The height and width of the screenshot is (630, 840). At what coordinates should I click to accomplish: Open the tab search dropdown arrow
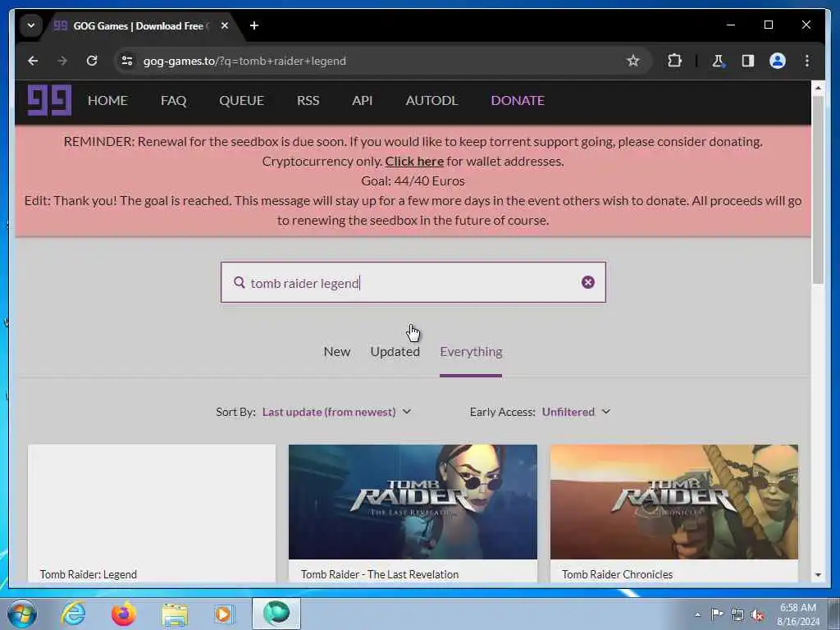pos(31,25)
